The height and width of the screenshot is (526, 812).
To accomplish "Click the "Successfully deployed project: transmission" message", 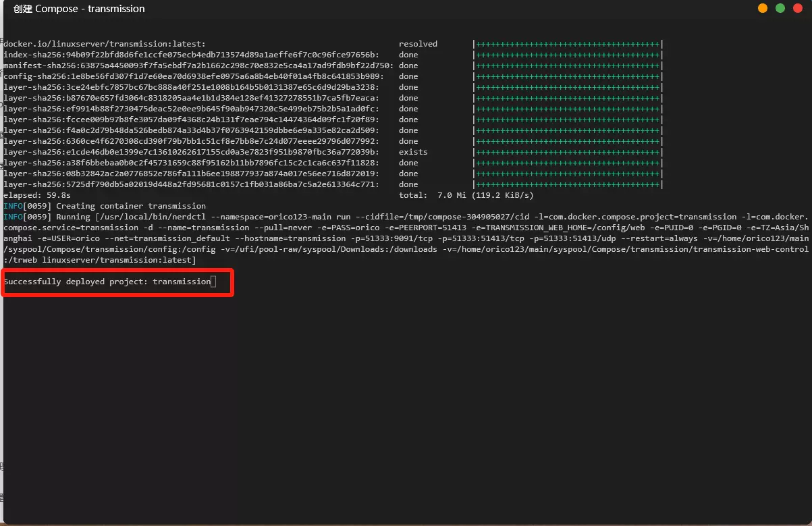I will (107, 282).
